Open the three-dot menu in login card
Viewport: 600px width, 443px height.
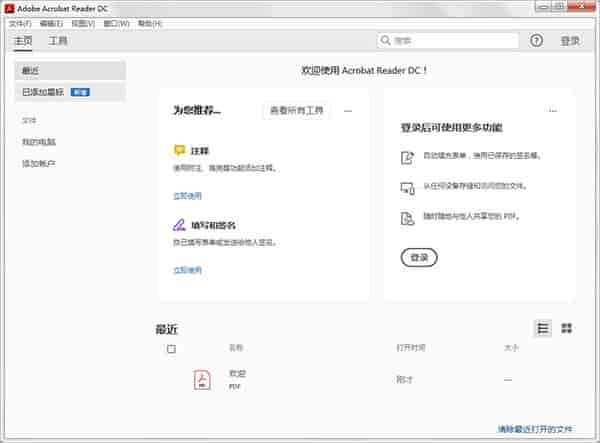click(x=552, y=111)
